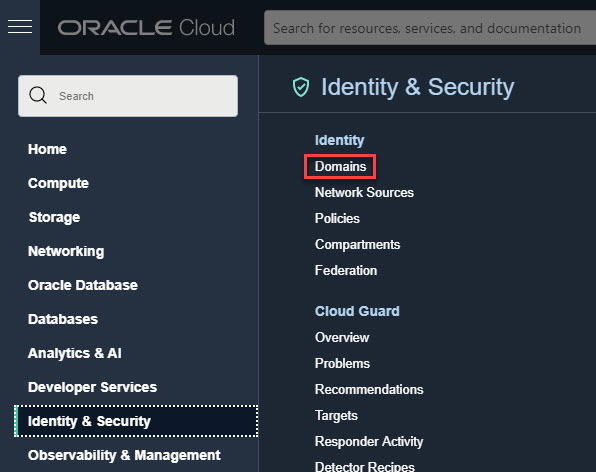This screenshot has height=472, width=596.
Task: Click the magnifier icon in menu search
Action: 38,95
